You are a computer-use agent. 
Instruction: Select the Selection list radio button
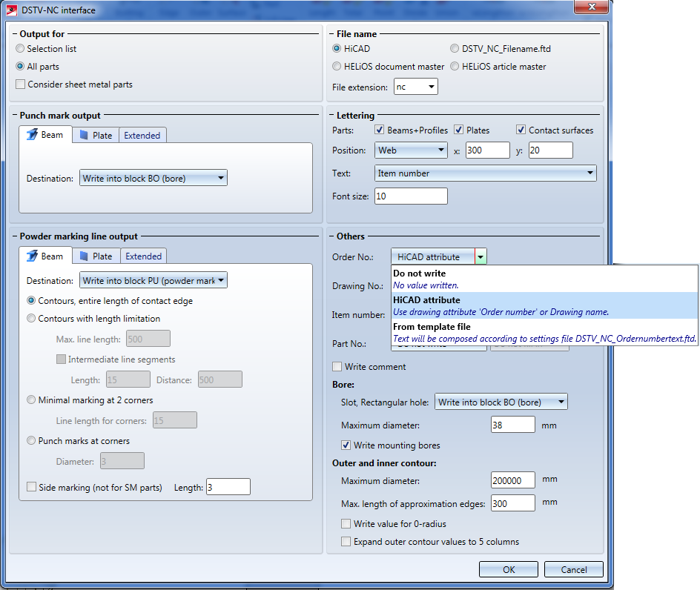point(20,48)
